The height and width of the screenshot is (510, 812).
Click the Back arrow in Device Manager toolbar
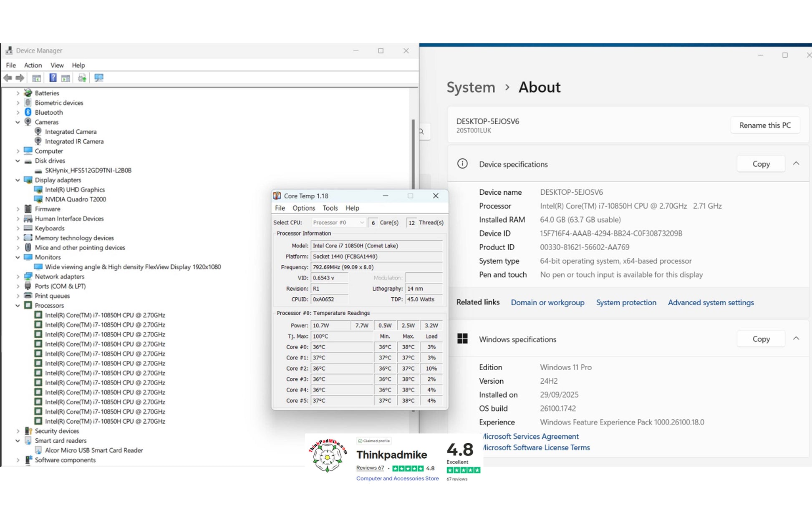[x=8, y=78]
